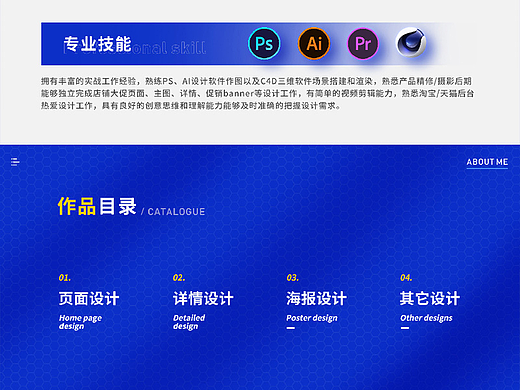Click the Photoshop Ps icon

point(264,43)
